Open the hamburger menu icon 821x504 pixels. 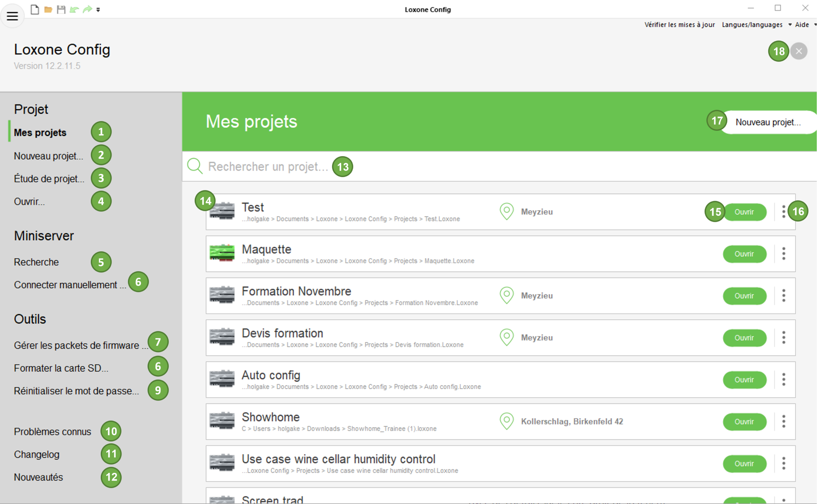pos(12,16)
